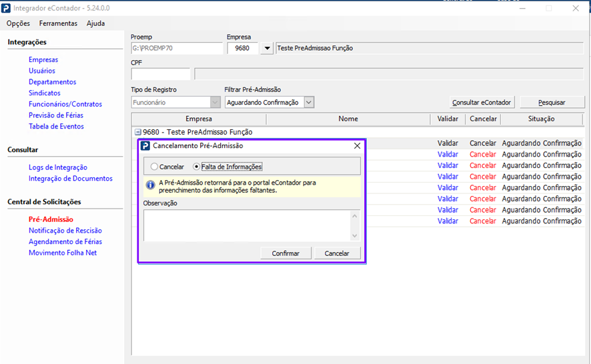
Task: Click Validar in the last table row
Action: pos(448,221)
